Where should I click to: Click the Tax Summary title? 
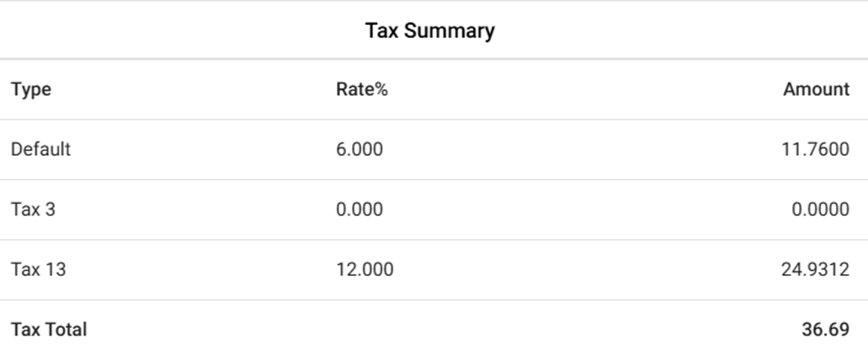pyautogui.click(x=430, y=30)
